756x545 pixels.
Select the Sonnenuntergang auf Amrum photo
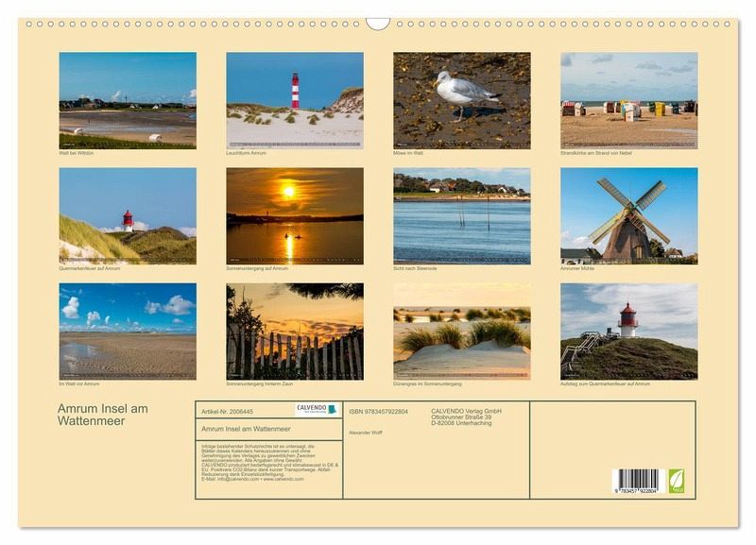(295, 215)
